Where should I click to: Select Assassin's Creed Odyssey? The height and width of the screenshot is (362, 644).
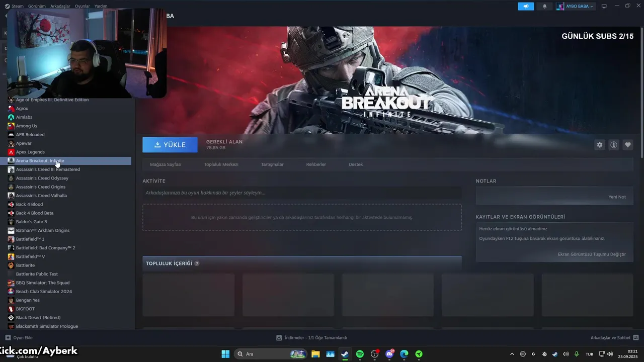click(x=42, y=178)
